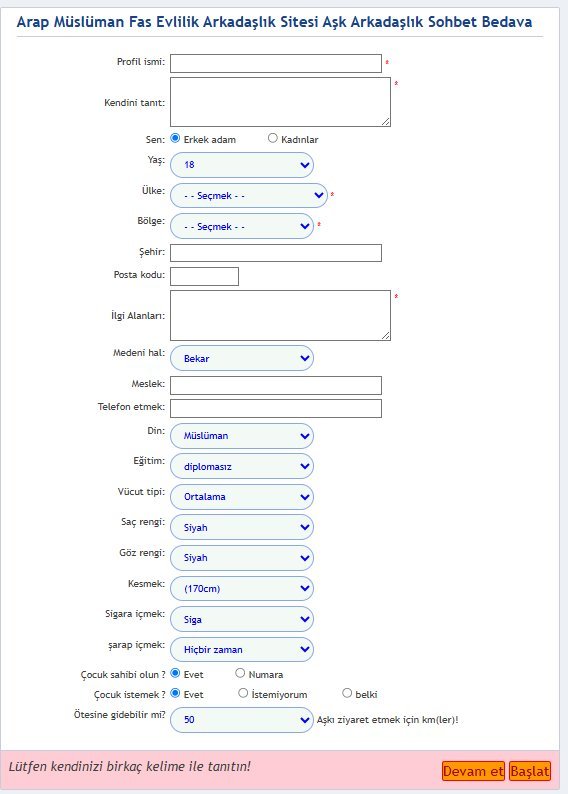Screen dimensions: 568x794
Task: Open Kesmek height dropdown (170cm)
Action: pos(242,588)
